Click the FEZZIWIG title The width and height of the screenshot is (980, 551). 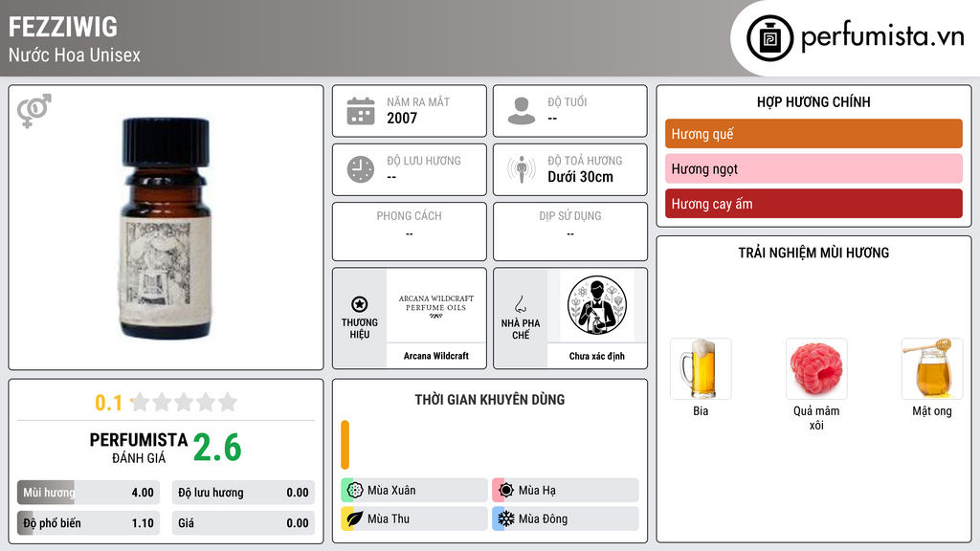pyautogui.click(x=62, y=27)
